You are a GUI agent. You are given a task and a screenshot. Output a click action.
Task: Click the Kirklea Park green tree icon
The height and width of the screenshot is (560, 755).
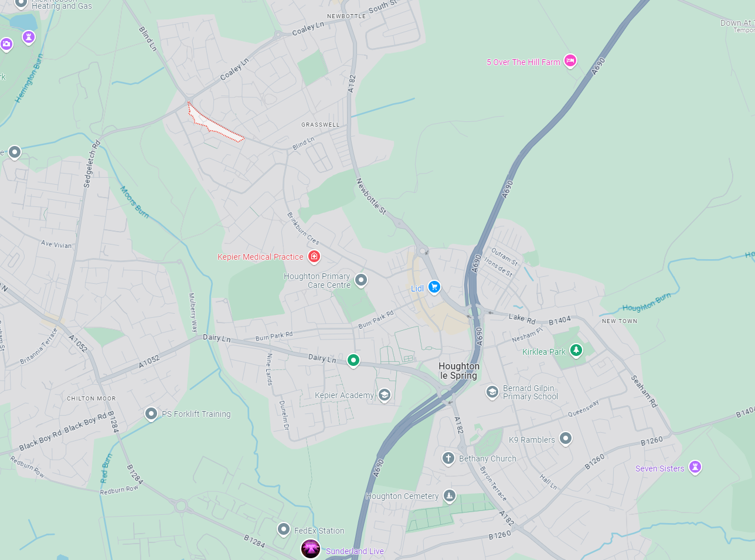click(x=576, y=351)
